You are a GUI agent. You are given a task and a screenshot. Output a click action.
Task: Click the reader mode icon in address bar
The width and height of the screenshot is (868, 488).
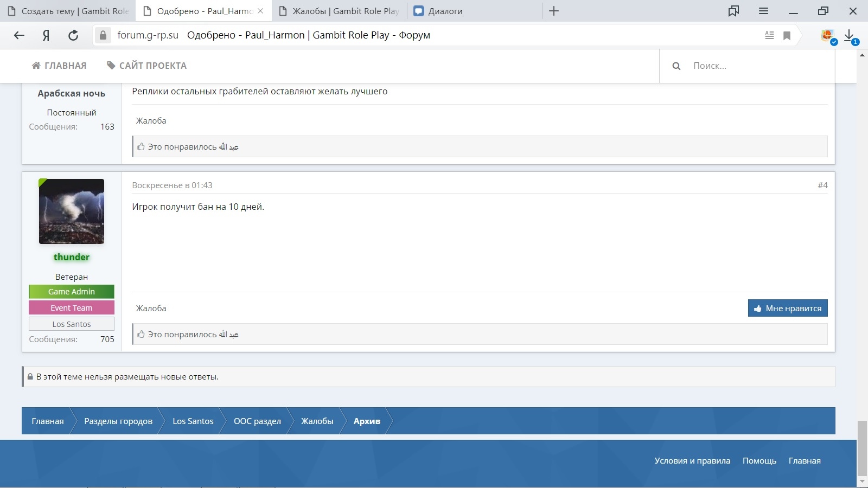(x=769, y=35)
